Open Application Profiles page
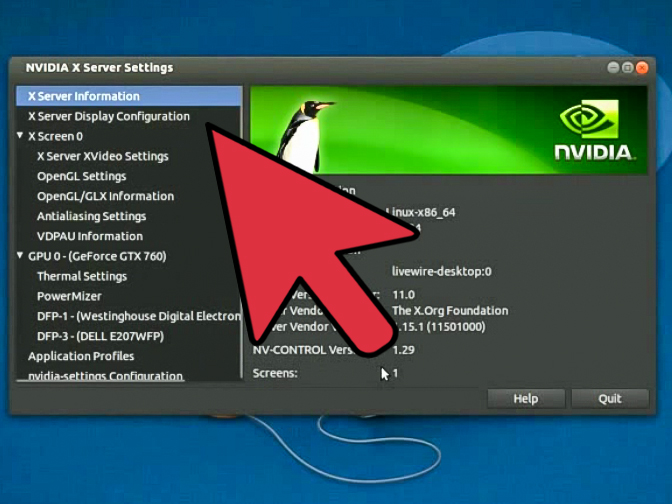Screen dimensions: 672x504 [x=81, y=356]
